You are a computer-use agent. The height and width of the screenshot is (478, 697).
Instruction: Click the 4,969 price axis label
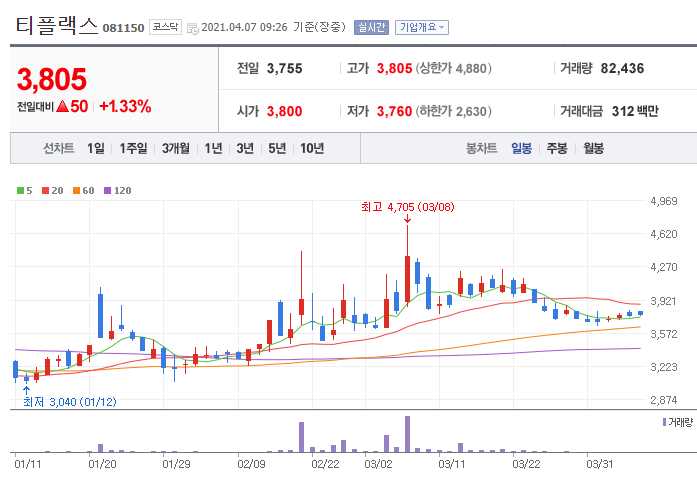(664, 201)
